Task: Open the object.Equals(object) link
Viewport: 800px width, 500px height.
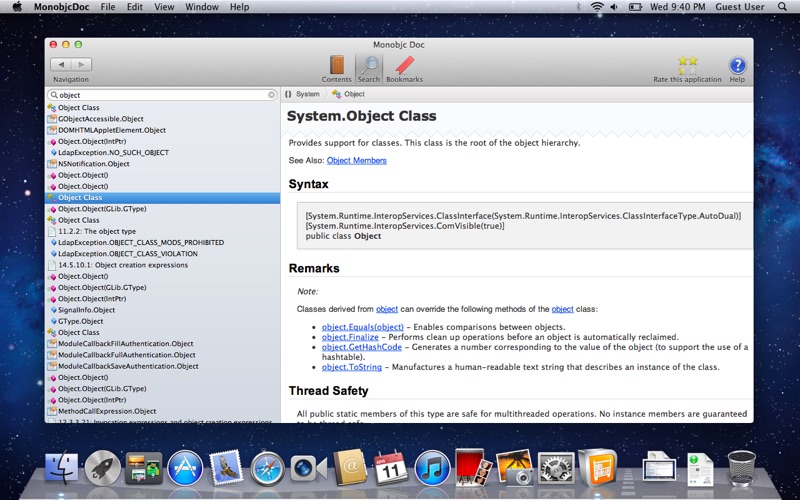Action: tap(363, 327)
